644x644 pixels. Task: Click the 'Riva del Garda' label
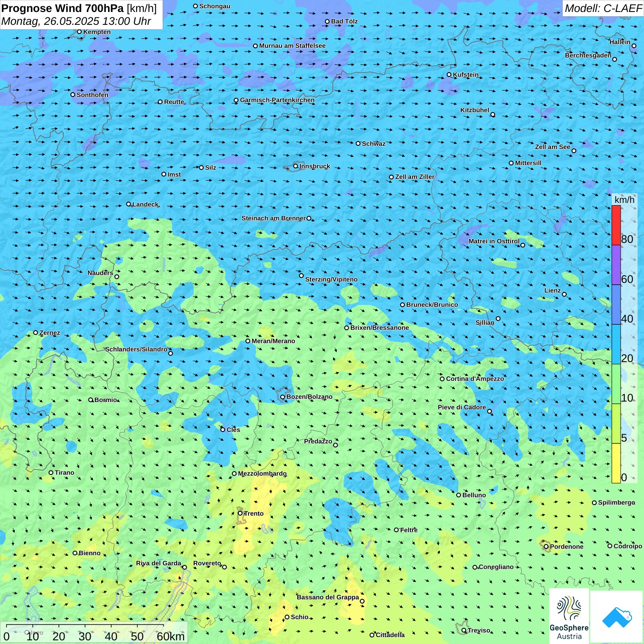click(x=159, y=563)
